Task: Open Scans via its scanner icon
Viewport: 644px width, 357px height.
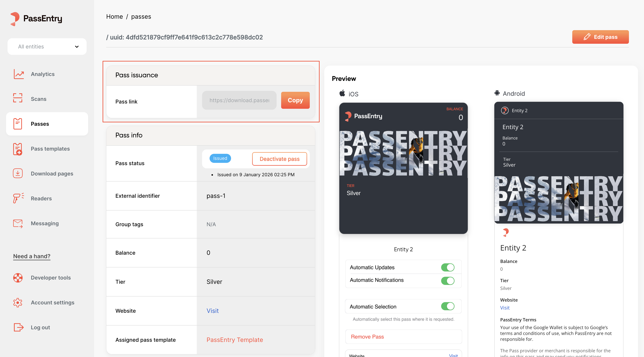Action: coord(18,98)
